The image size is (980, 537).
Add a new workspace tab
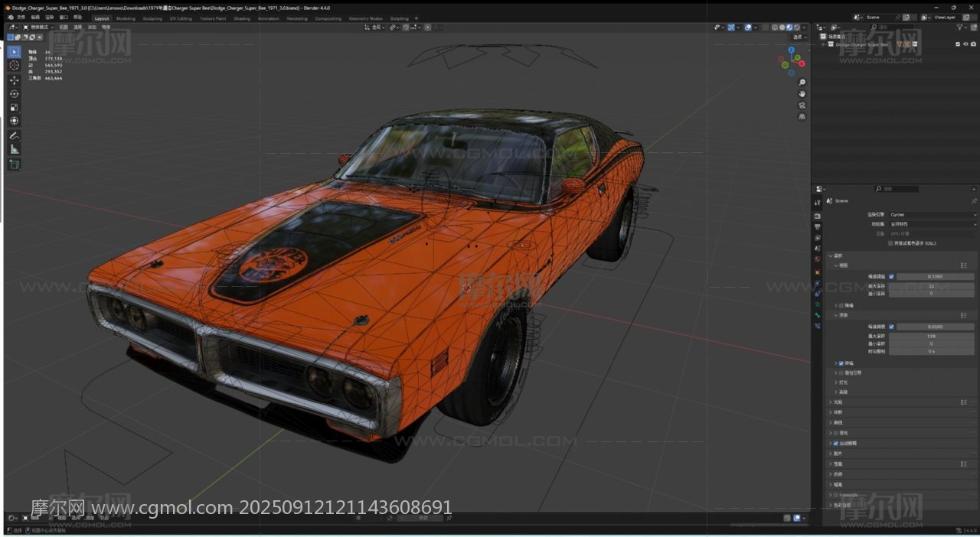416,18
